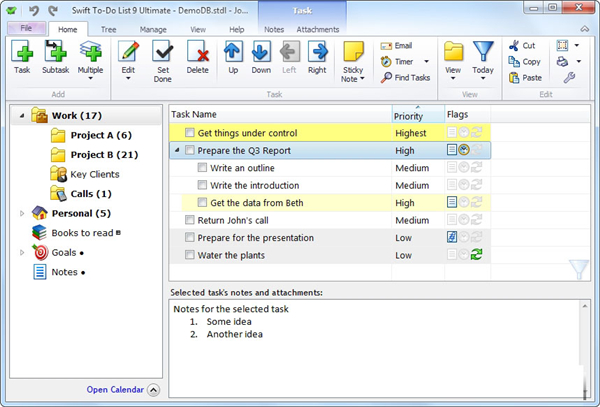The width and height of the screenshot is (600, 407).
Task: Expand the Personal (5) tree node
Action: coord(22,213)
